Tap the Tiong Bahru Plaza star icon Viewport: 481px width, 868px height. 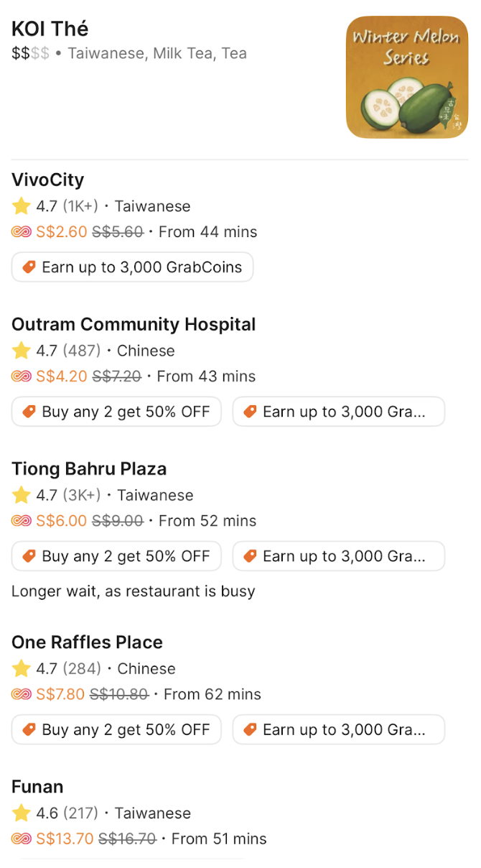(22, 495)
